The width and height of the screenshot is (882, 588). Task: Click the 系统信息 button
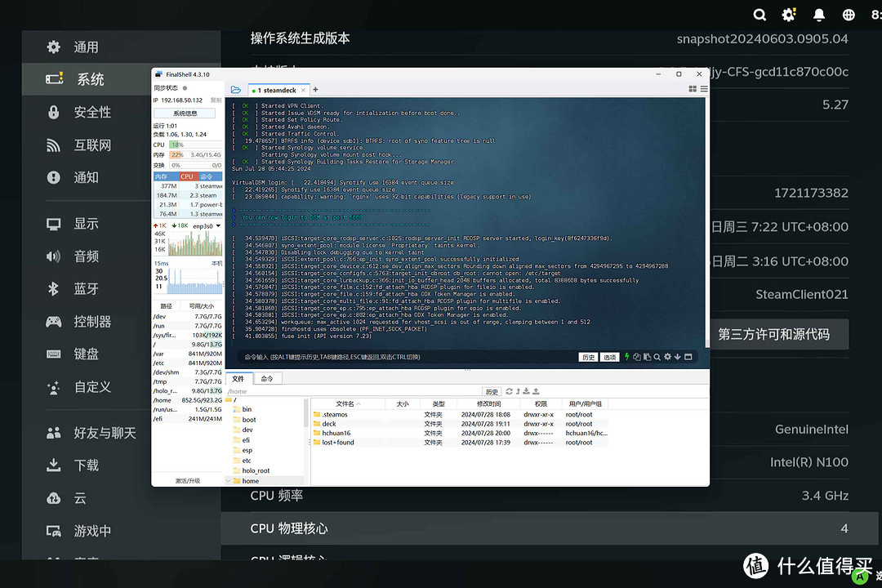coord(186,114)
